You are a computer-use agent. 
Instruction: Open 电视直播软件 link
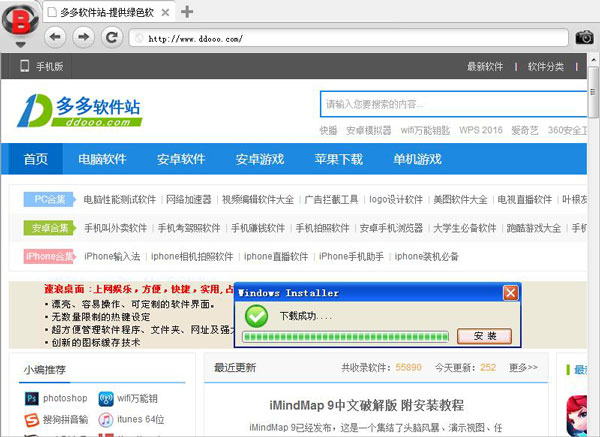(525, 199)
